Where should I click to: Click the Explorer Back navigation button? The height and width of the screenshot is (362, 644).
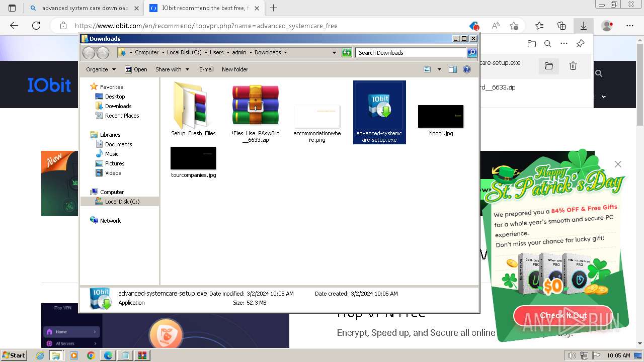89,52
